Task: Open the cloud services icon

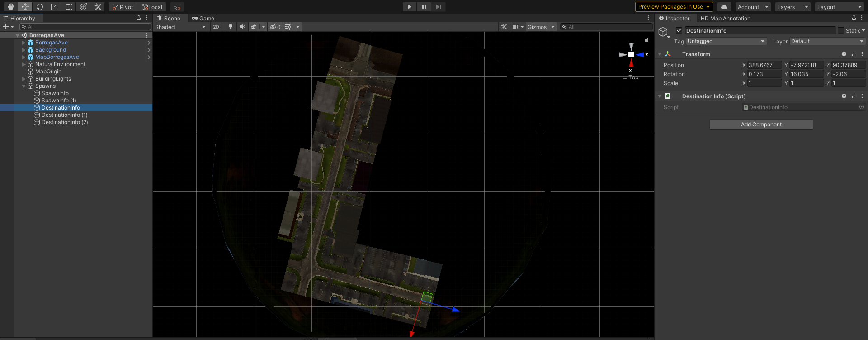Action: point(724,7)
